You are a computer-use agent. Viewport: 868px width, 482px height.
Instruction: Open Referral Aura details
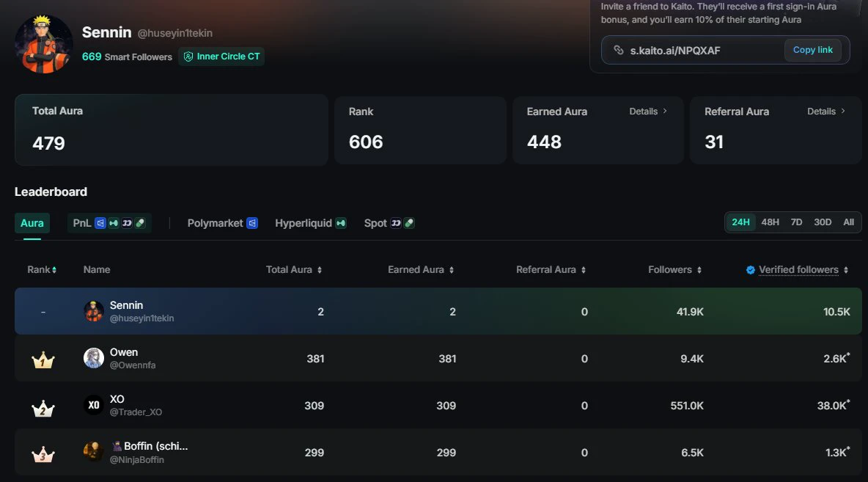point(826,112)
